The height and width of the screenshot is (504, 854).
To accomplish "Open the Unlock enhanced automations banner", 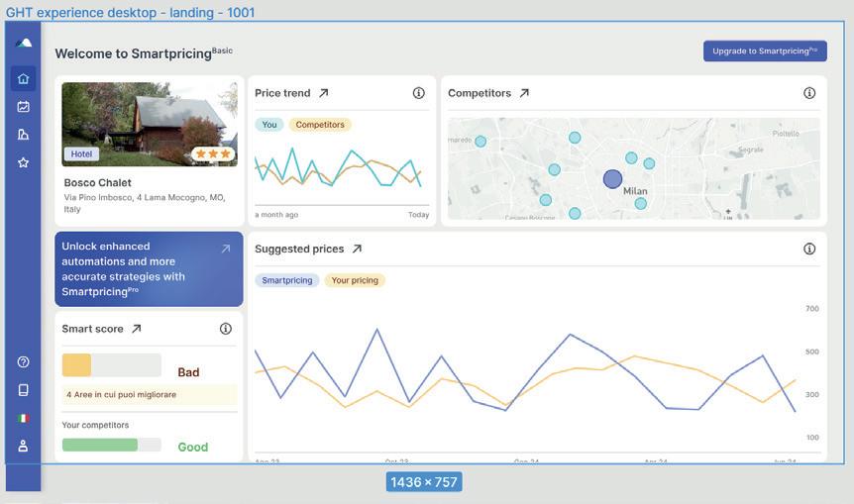I will [149, 269].
